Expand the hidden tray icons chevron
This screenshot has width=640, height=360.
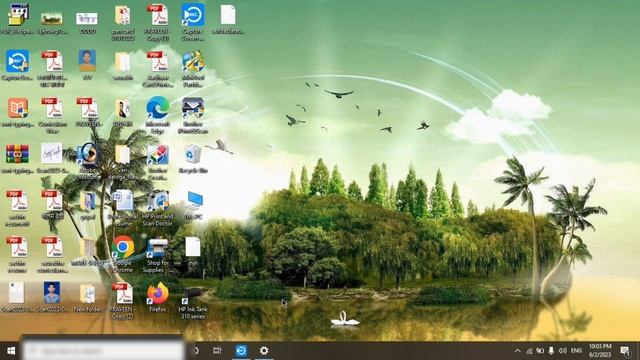[x=518, y=351]
